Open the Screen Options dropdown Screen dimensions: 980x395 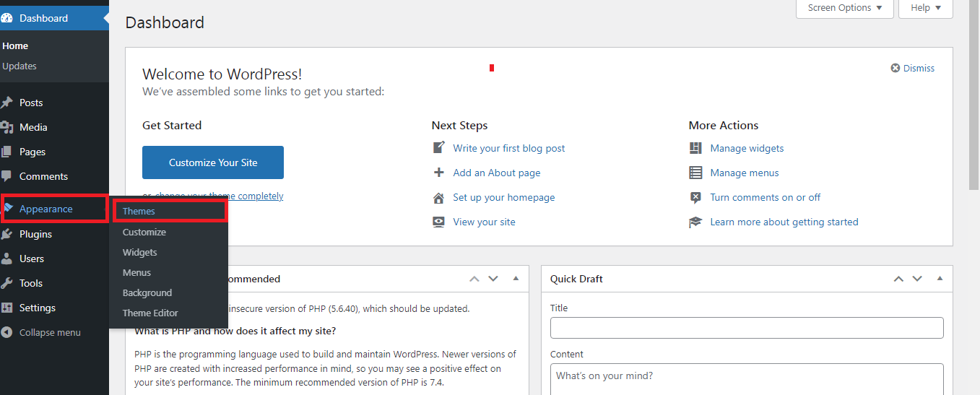pos(845,8)
